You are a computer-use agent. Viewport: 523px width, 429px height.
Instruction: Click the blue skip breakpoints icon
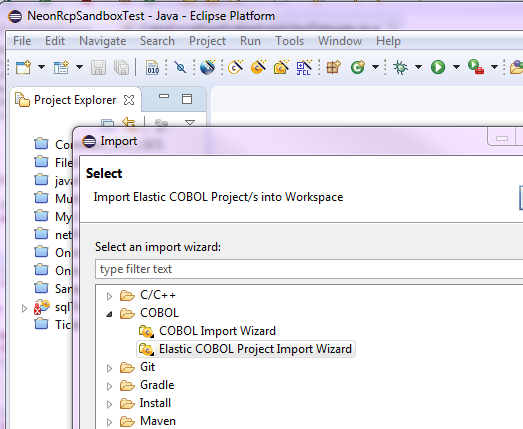[180, 67]
